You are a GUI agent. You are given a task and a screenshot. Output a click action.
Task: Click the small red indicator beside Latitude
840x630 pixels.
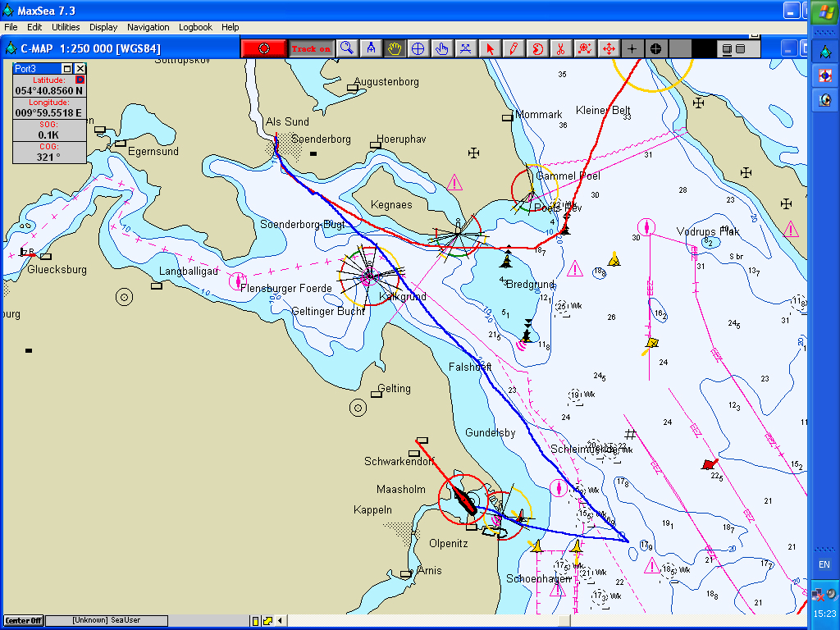(x=80, y=80)
